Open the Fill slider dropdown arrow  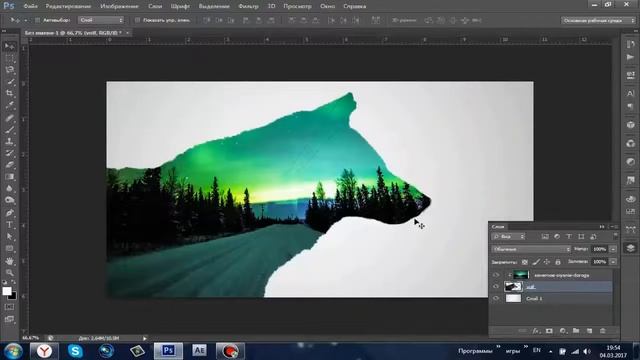point(613,262)
